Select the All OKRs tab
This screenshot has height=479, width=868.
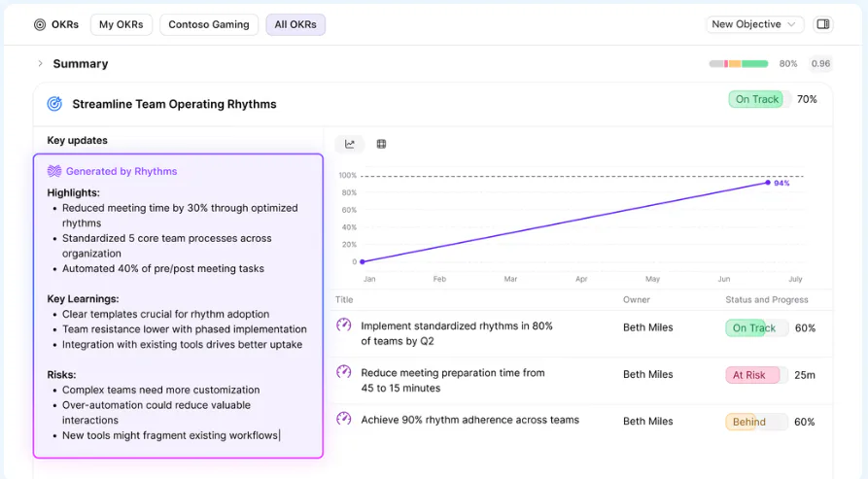pyautogui.click(x=295, y=24)
